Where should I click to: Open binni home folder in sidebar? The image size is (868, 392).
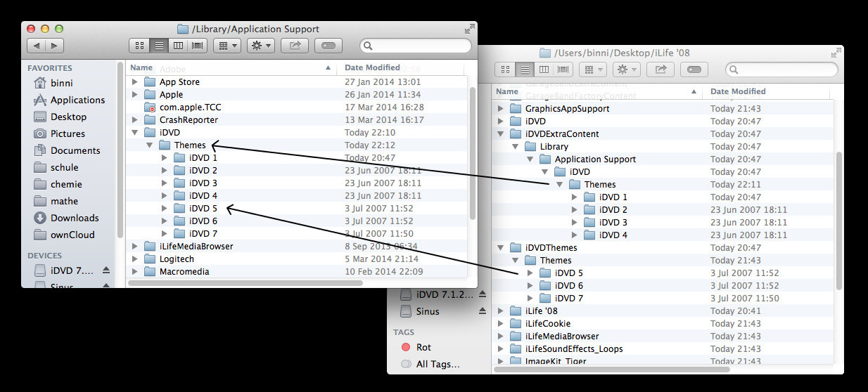(62, 83)
